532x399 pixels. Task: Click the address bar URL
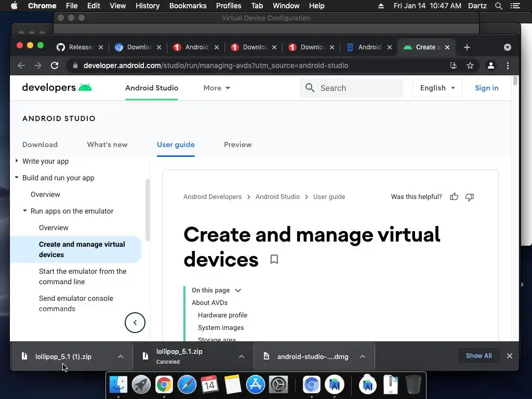point(216,65)
